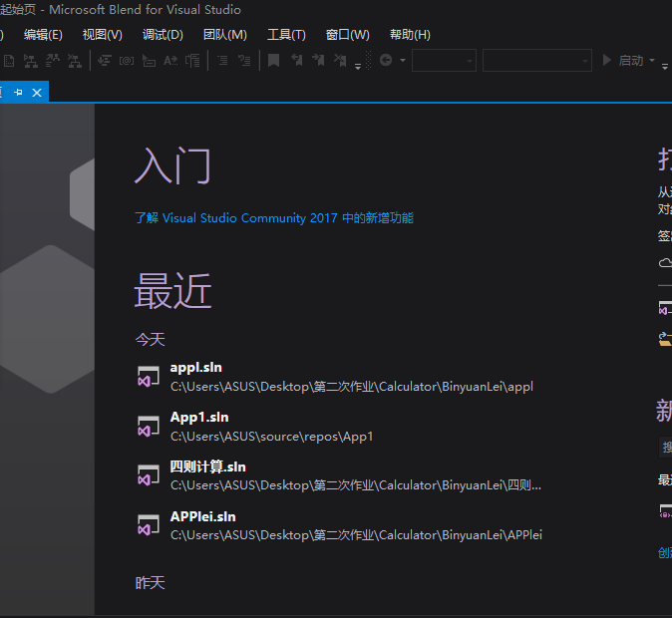The width and height of the screenshot is (672, 618).
Task: Click the [@] parameter info icon
Action: [x=127, y=61]
